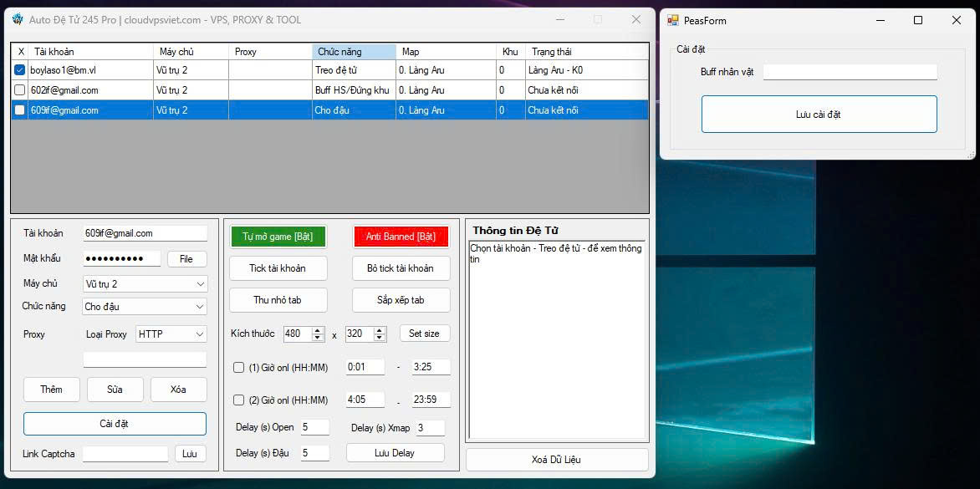Enable the (1) Giờ onl schedule checkbox
The height and width of the screenshot is (489, 980).
tap(239, 368)
